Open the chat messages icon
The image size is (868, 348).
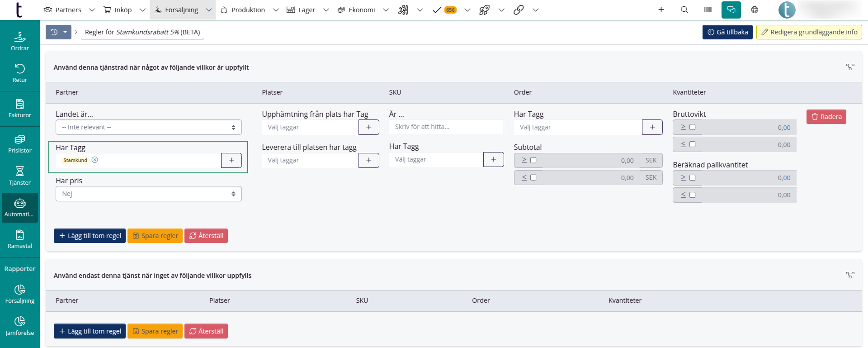click(731, 10)
